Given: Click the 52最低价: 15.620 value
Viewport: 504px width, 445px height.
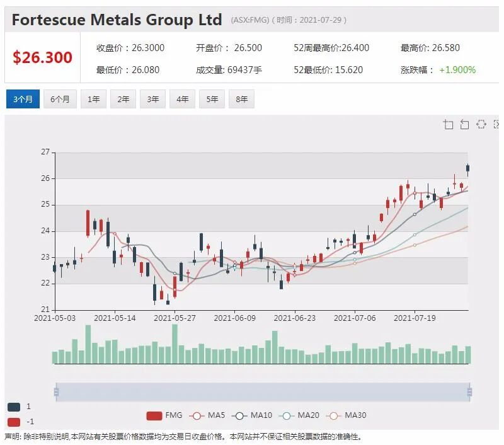Looking at the screenshot, I should tap(328, 70).
